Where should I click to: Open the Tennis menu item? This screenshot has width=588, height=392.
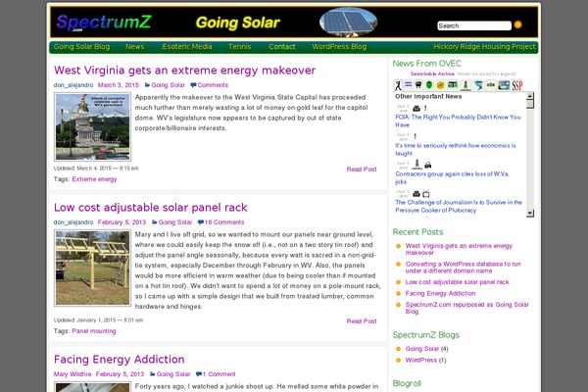point(240,47)
